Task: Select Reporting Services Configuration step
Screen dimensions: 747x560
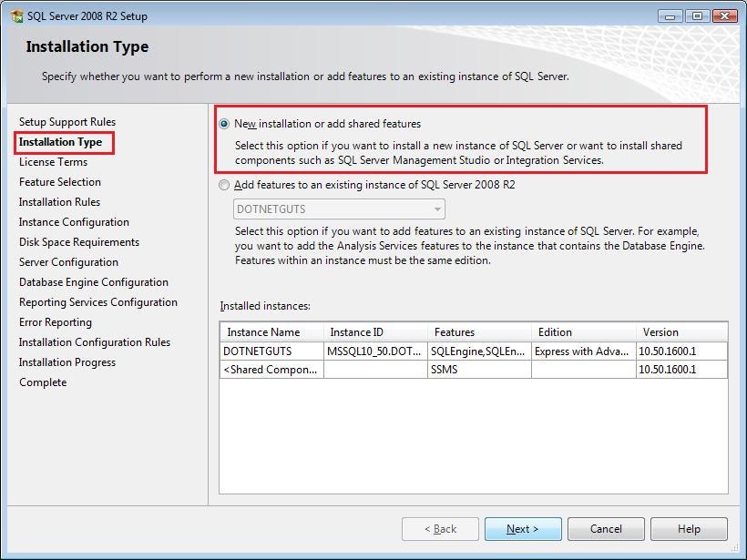Action: tap(98, 302)
